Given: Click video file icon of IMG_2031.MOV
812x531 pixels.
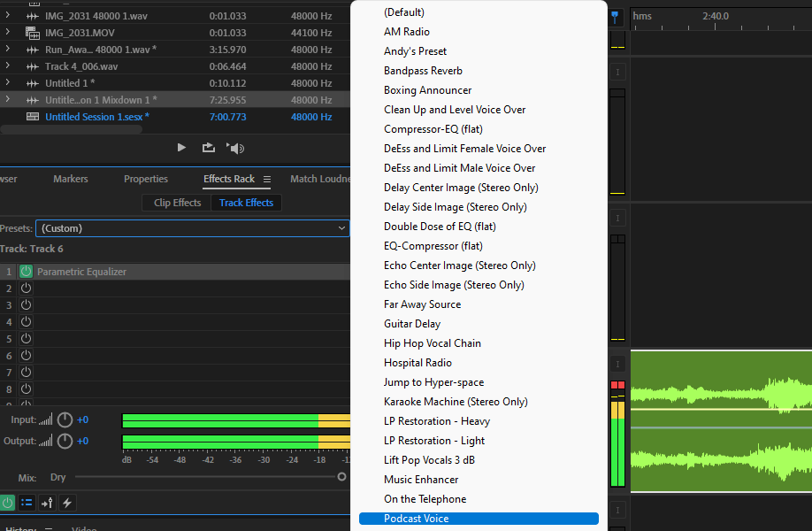Looking at the screenshot, I should (x=32, y=33).
